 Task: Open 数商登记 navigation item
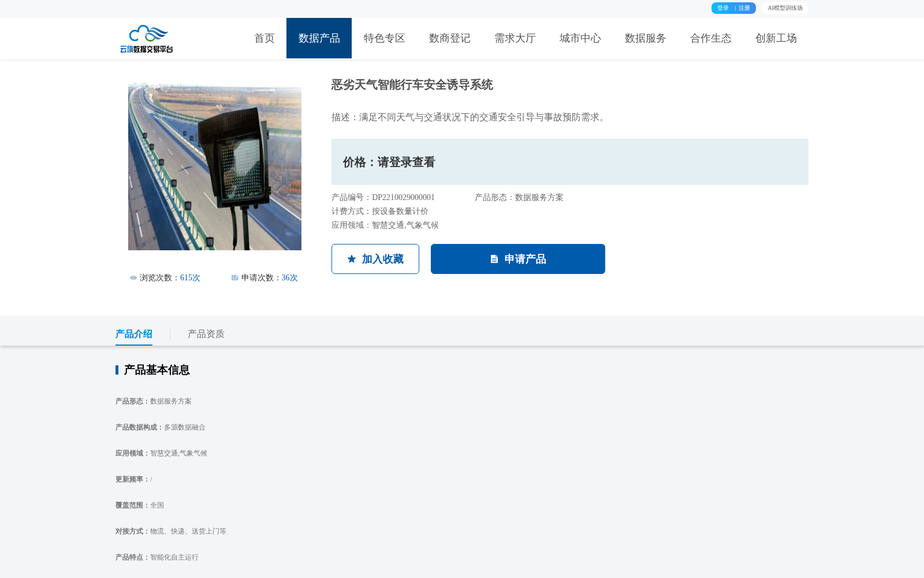(450, 38)
